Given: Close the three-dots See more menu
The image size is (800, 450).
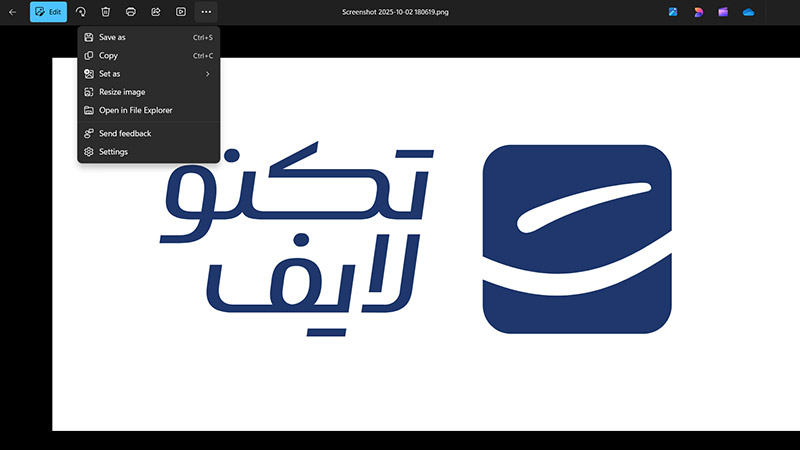Looking at the screenshot, I should click(x=206, y=12).
